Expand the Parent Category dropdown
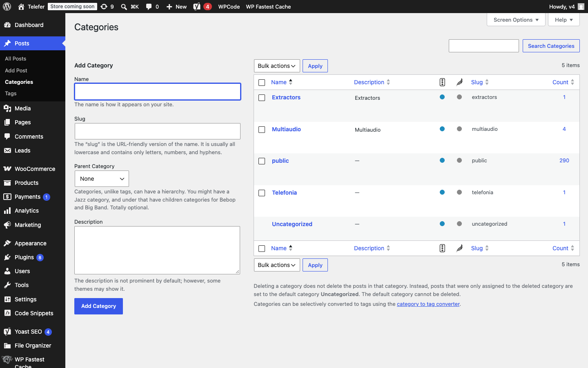This screenshot has width=588, height=368. click(102, 179)
